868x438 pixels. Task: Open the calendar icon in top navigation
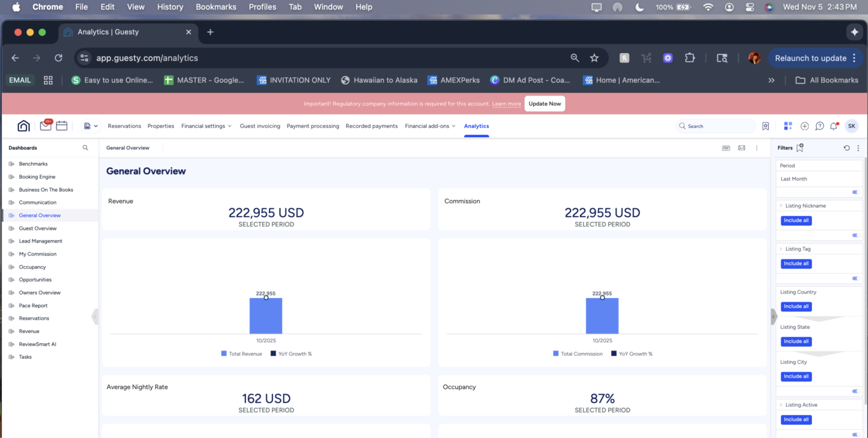pyautogui.click(x=61, y=126)
